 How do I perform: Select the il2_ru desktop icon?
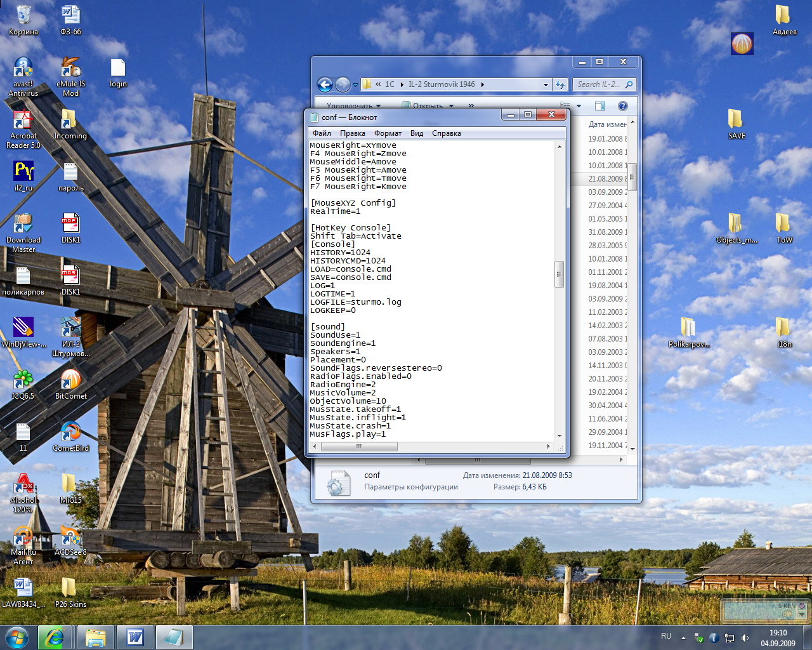pos(23,176)
